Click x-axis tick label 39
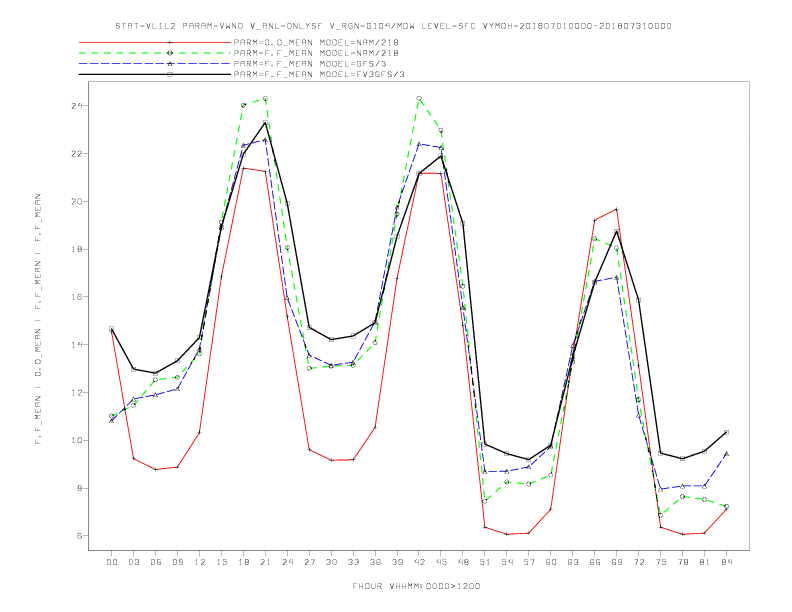The width and height of the screenshot is (792, 612). [x=397, y=562]
